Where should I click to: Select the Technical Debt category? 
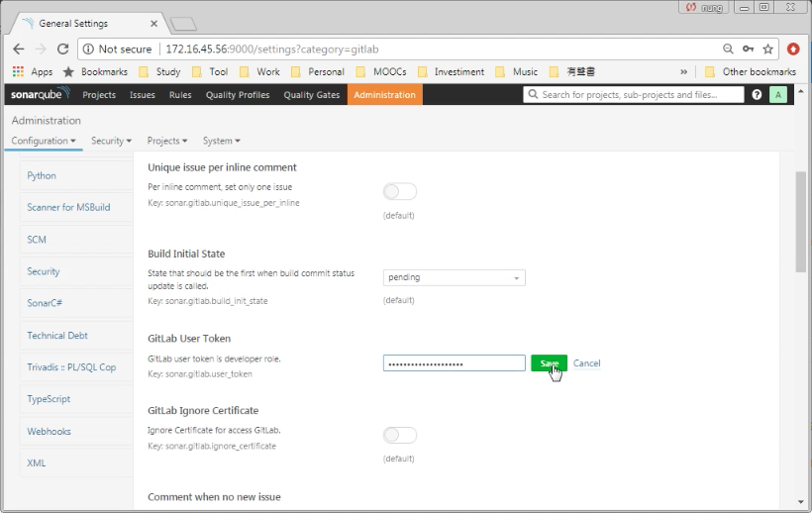(x=76, y=336)
